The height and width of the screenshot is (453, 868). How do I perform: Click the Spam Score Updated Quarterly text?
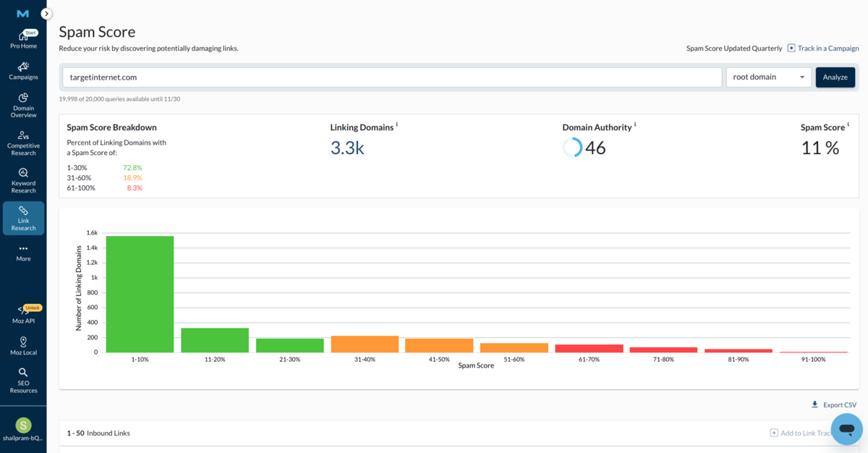(734, 48)
